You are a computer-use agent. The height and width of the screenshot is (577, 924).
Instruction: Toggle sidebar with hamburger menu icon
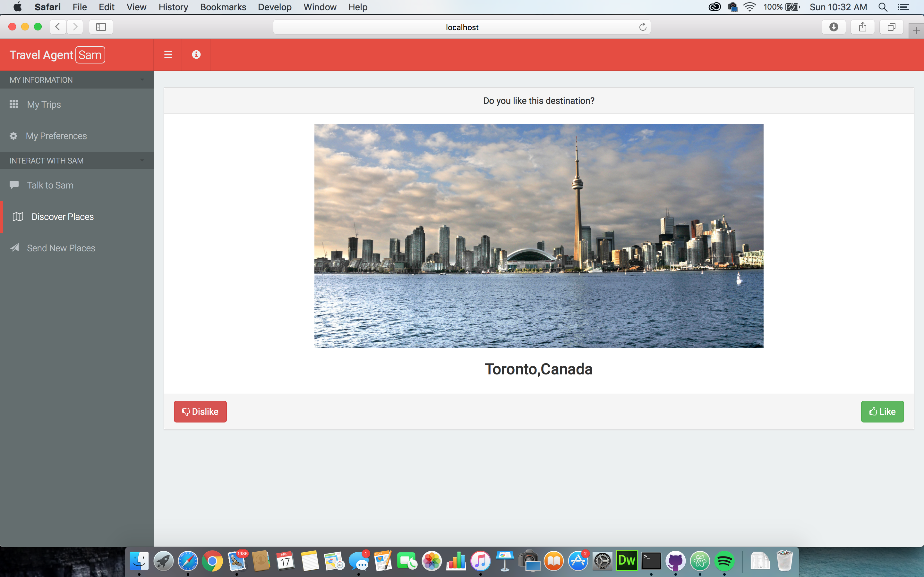tap(168, 54)
